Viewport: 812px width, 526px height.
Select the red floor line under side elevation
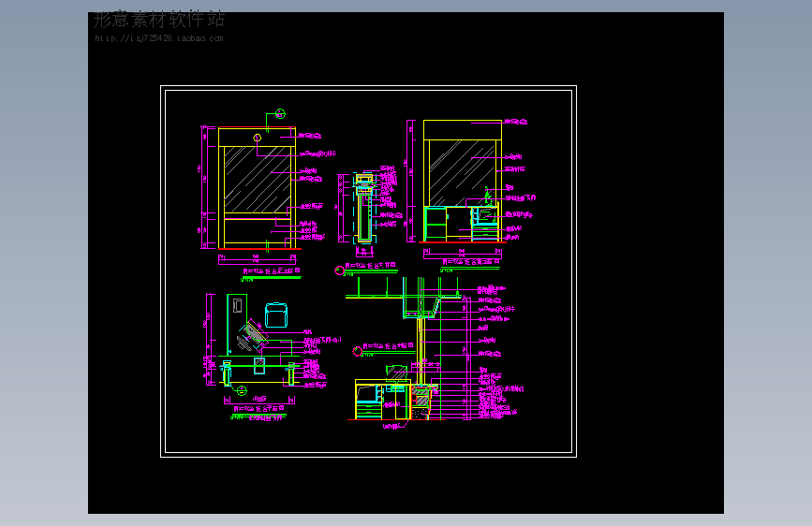click(462, 241)
